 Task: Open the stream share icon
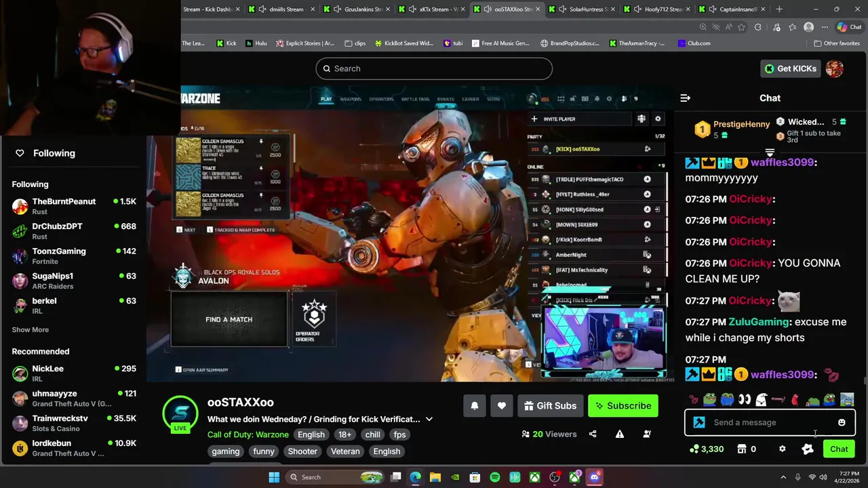click(x=593, y=434)
